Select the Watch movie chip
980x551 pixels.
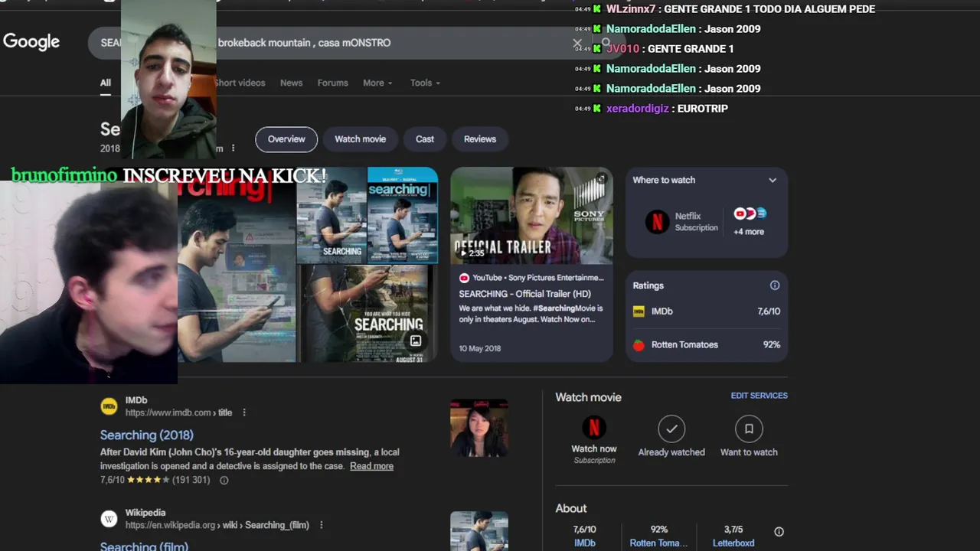360,139
